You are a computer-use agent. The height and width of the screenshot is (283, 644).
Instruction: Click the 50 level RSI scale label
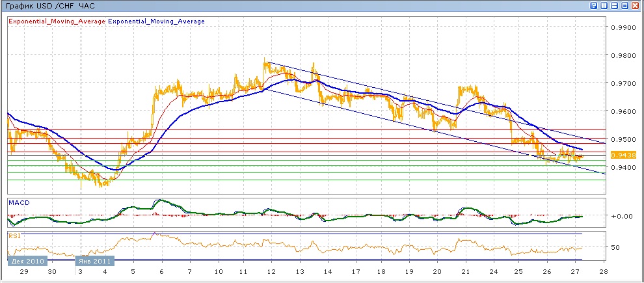[x=615, y=247]
